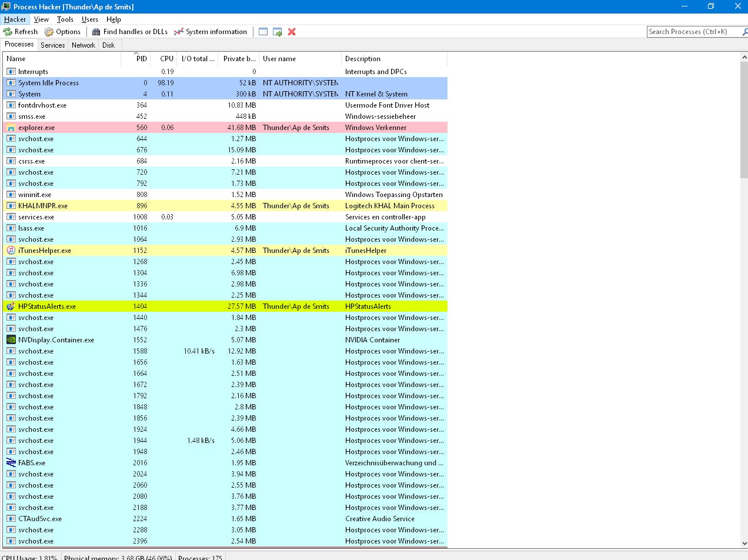The width and height of the screenshot is (748, 560).
Task: Click the window properties toolbar icon
Action: pos(263,32)
